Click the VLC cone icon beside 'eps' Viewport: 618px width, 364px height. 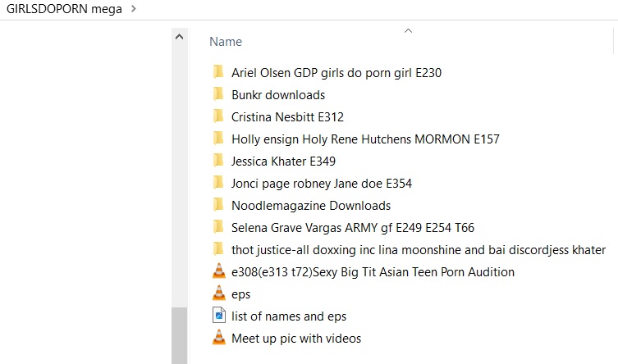[x=219, y=293]
